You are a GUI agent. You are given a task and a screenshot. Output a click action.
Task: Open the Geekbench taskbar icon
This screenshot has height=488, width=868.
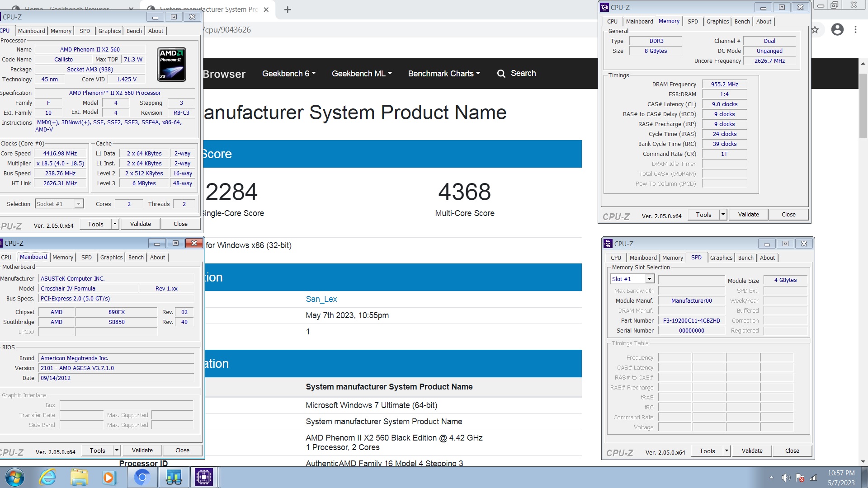174,478
